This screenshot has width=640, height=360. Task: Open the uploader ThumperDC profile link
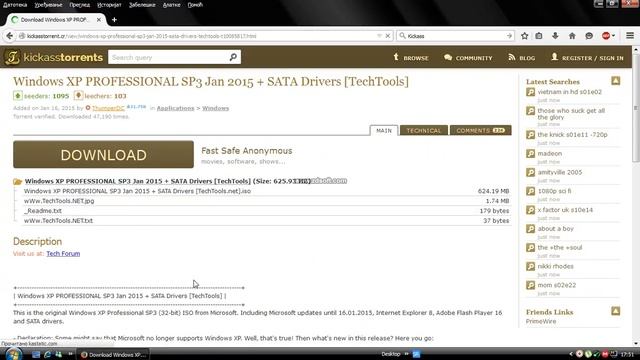click(108, 108)
